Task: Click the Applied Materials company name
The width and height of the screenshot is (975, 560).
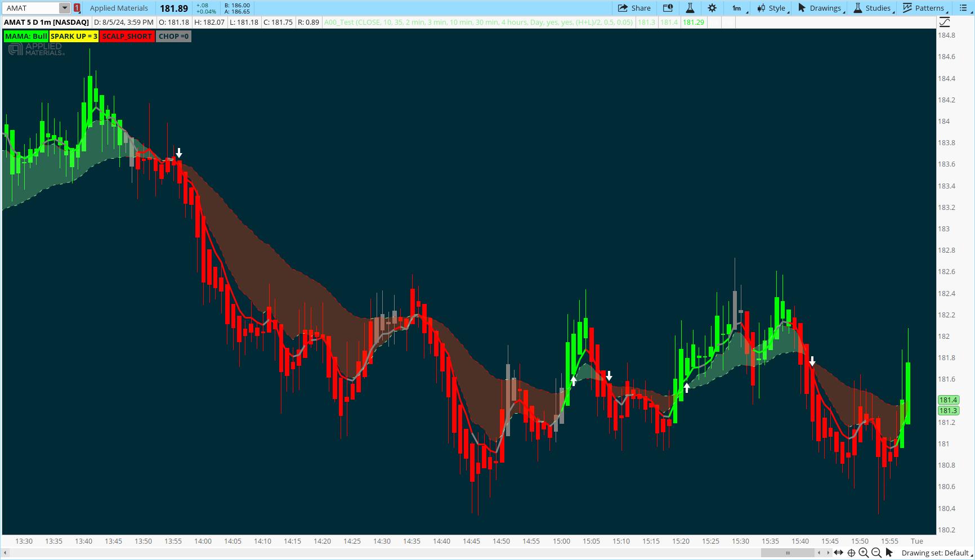Action: click(119, 8)
